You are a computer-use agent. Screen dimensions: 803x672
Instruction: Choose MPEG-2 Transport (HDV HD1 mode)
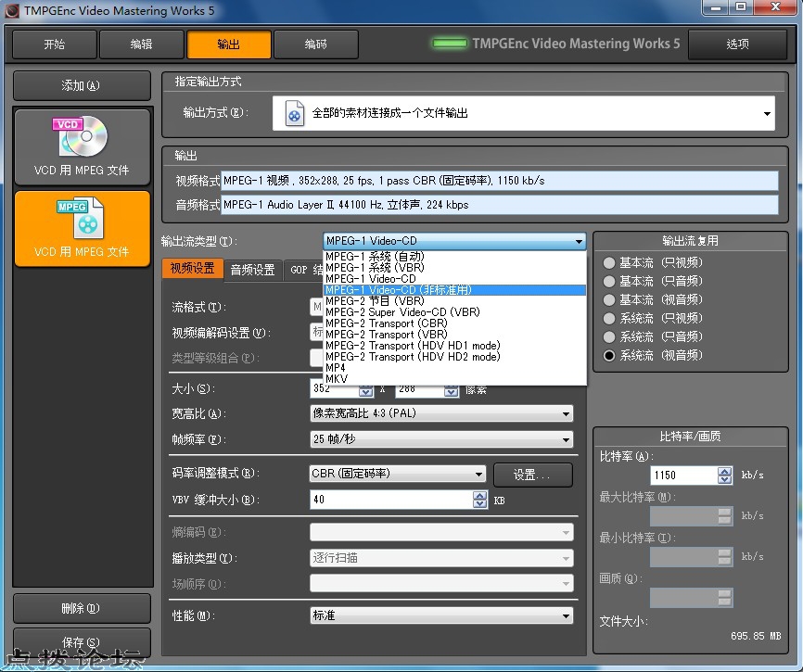point(454,346)
